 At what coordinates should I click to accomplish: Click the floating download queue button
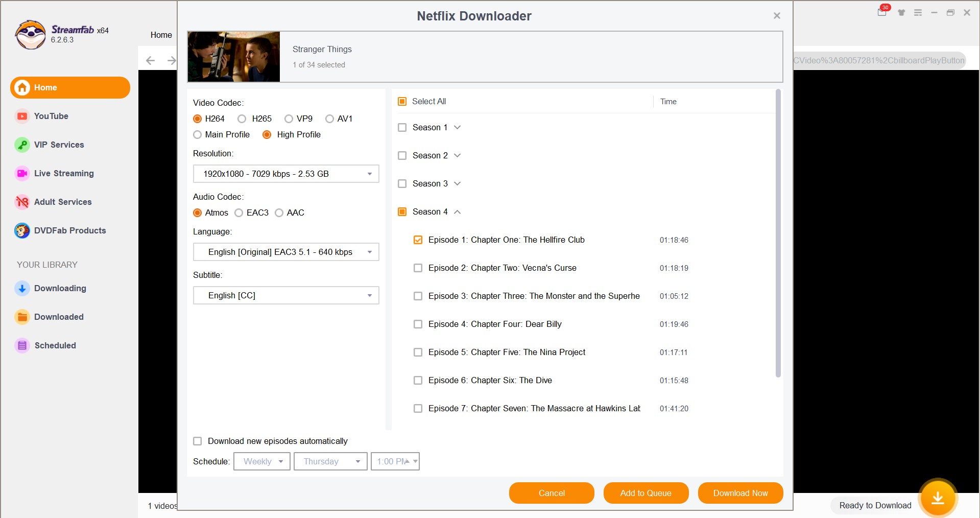937,498
